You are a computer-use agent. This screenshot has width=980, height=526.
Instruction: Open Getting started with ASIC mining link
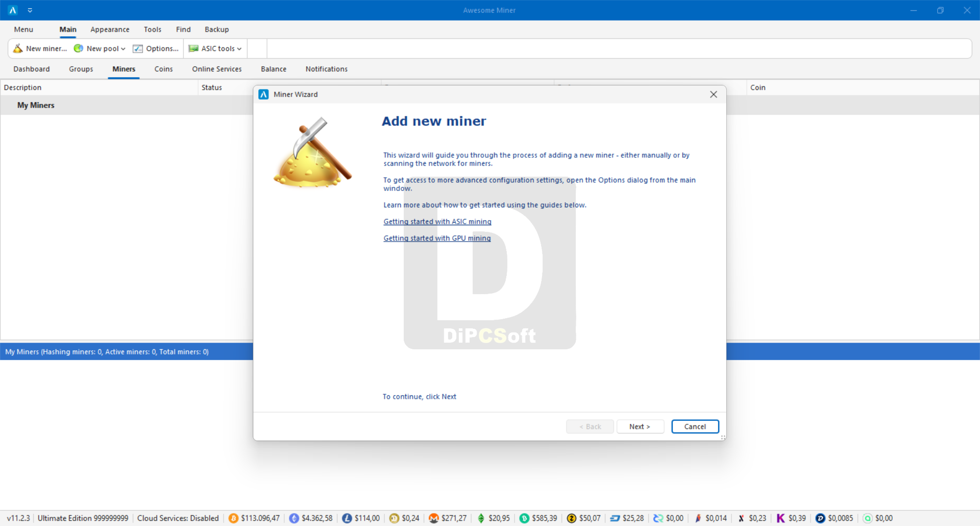point(437,222)
